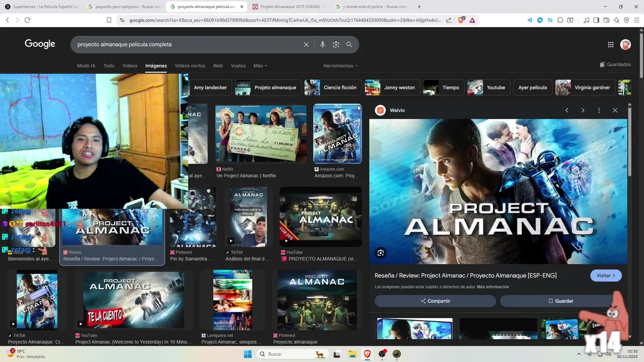Open the browser extensions puzzle icon
The image size is (644, 362).
tap(560, 20)
